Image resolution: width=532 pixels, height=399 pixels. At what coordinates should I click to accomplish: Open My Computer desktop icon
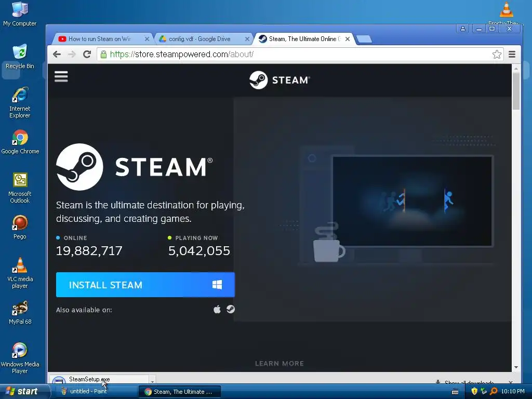pos(20,14)
